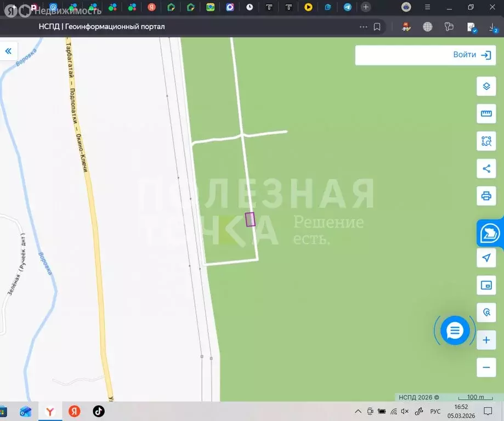Collapse the left panel with the double-arrow
The image size is (504, 421).
click(x=8, y=50)
